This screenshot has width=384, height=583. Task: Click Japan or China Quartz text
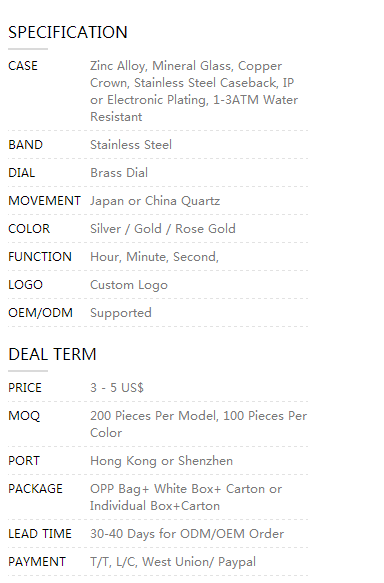[x=155, y=201]
